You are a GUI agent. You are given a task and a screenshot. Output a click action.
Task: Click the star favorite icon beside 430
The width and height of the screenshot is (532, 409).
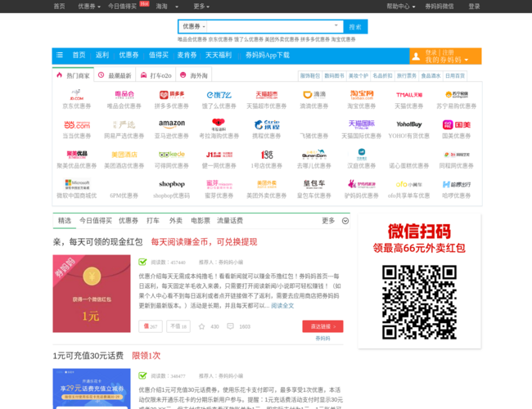pyautogui.click(x=201, y=326)
